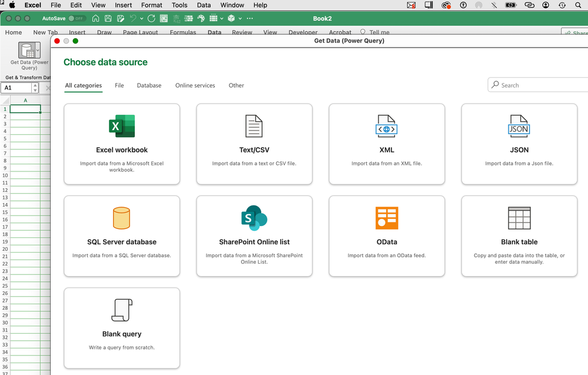Click the paint palette icon in the title bar
The image size is (588, 375).
point(201,18)
